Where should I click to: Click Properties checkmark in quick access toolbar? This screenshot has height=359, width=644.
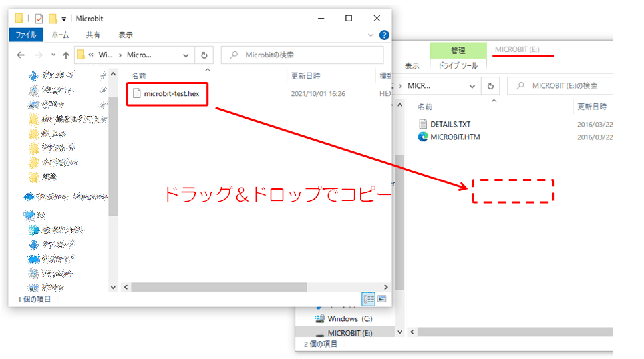[x=39, y=18]
